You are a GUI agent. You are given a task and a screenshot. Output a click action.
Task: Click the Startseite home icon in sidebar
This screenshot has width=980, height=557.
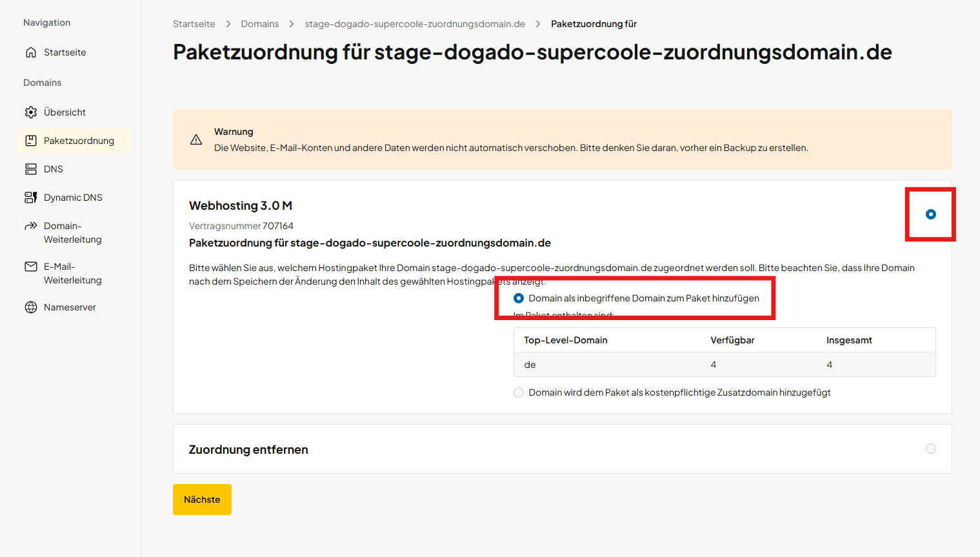[31, 52]
